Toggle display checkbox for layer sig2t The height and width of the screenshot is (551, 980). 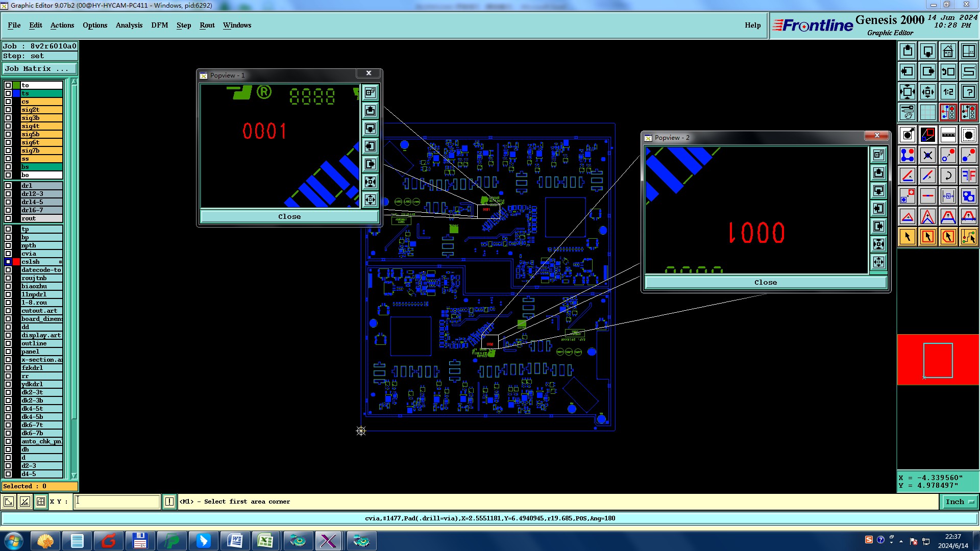tap(8, 110)
